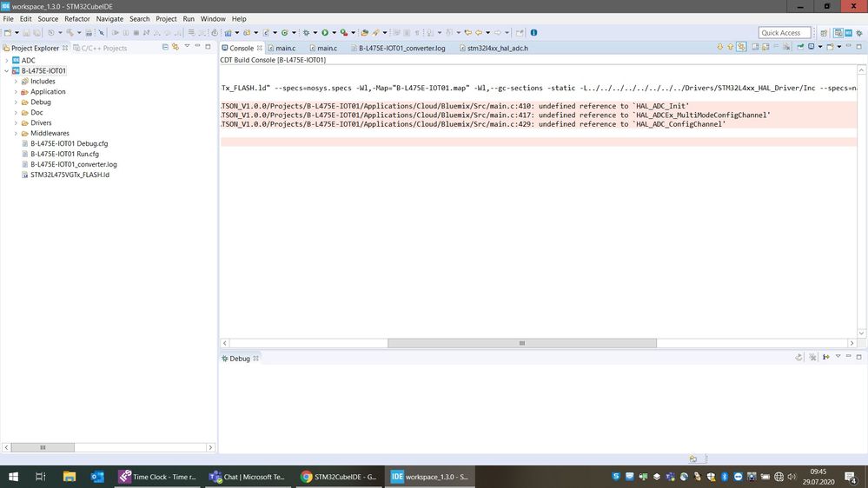Expand the Drivers folder

click(x=16, y=122)
